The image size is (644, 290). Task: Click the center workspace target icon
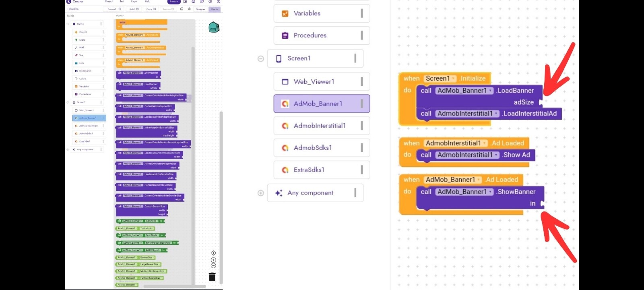click(213, 253)
